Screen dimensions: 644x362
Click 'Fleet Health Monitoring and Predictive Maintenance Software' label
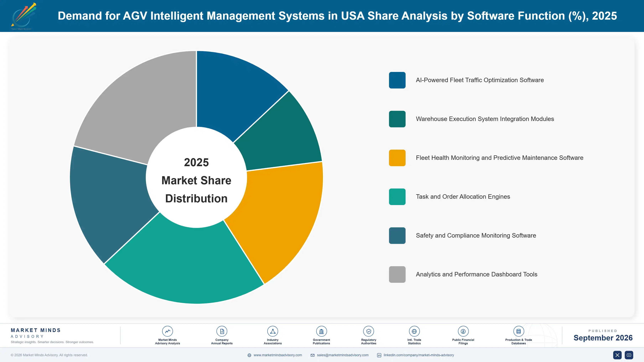pyautogui.click(x=500, y=158)
